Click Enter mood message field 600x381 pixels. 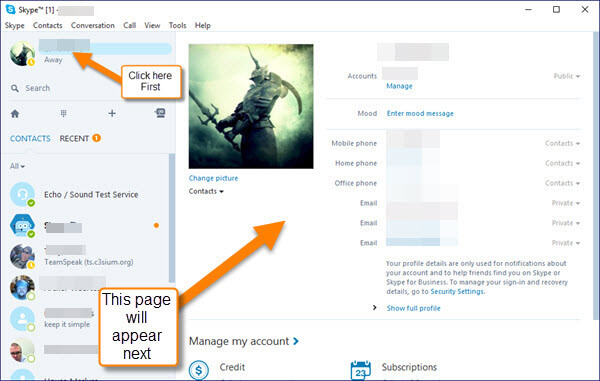pyautogui.click(x=420, y=114)
